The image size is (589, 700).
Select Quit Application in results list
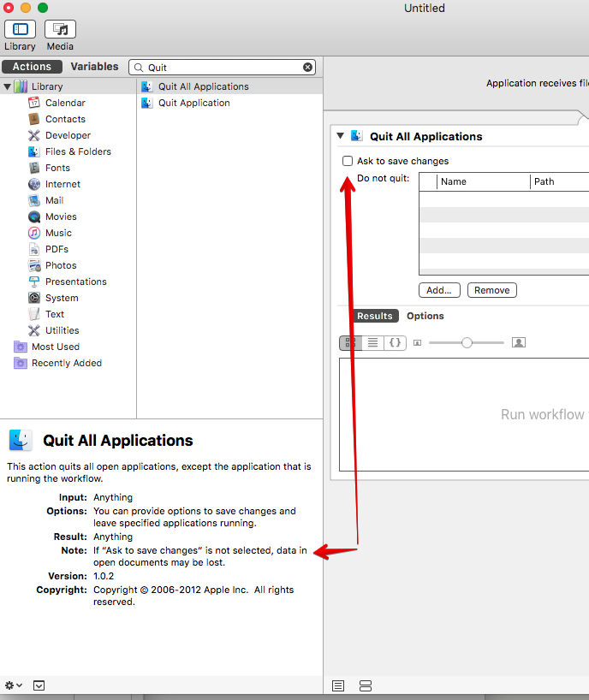tap(229, 103)
